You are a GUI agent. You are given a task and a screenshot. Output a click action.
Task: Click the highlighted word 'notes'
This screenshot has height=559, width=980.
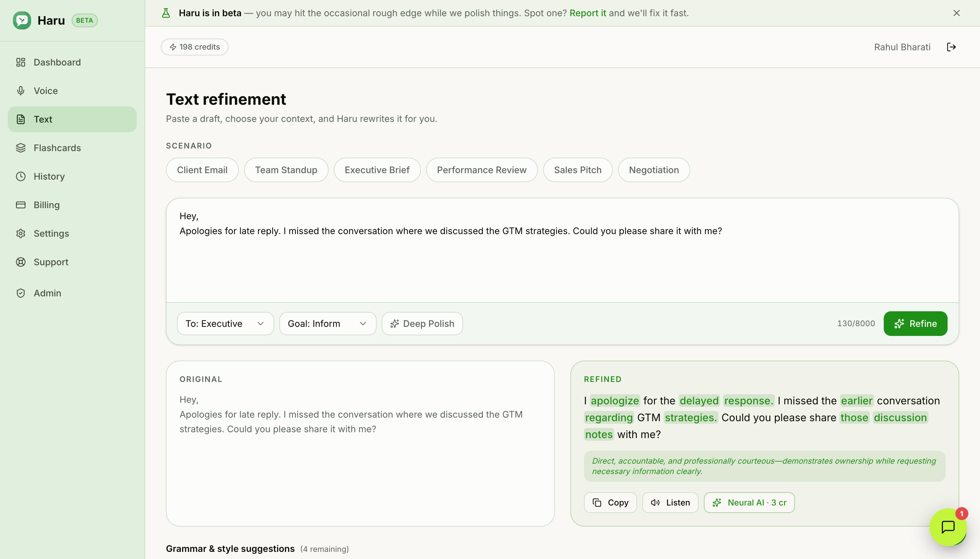tap(599, 434)
